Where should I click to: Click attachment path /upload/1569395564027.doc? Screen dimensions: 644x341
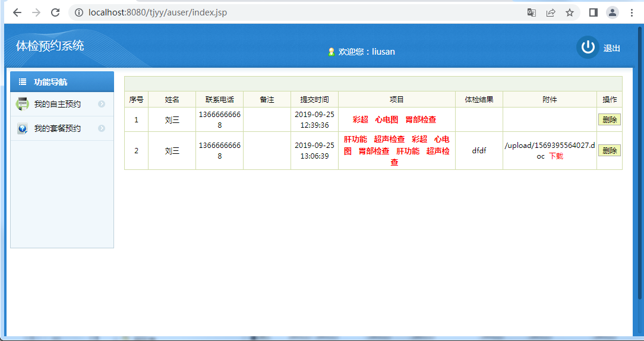[550, 150]
